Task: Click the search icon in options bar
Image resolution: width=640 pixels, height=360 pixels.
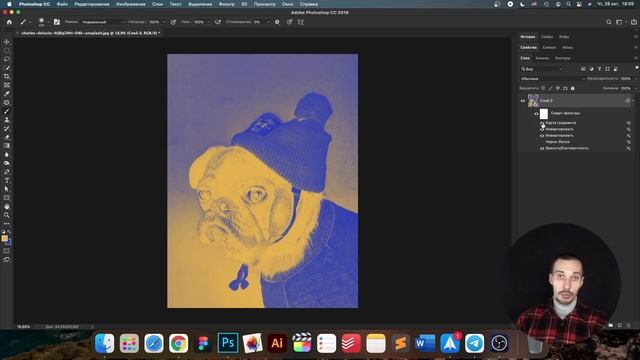Action: (x=609, y=22)
